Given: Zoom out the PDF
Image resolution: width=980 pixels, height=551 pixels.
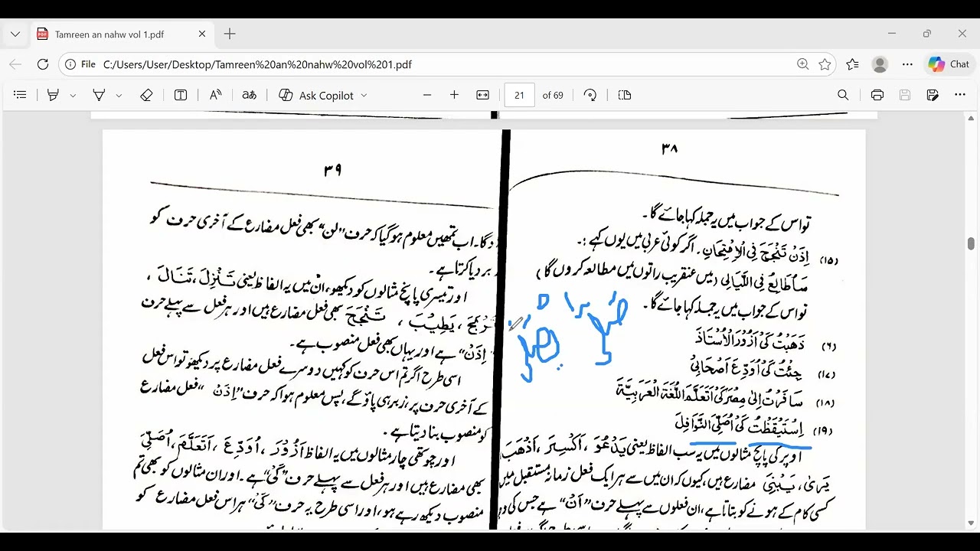Looking at the screenshot, I should coord(427,95).
